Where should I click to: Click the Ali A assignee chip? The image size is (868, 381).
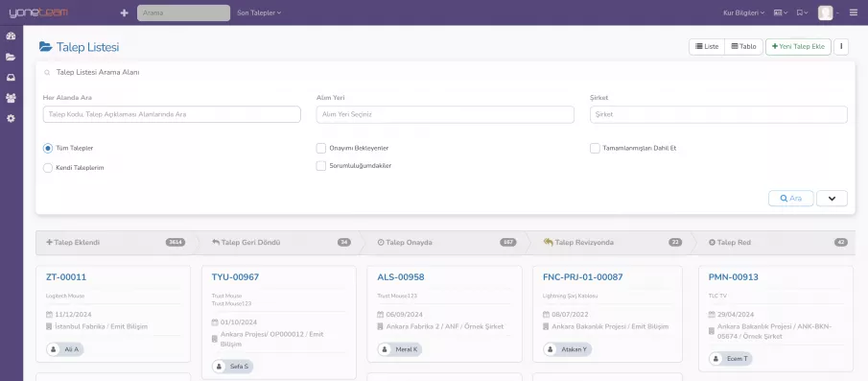65,349
